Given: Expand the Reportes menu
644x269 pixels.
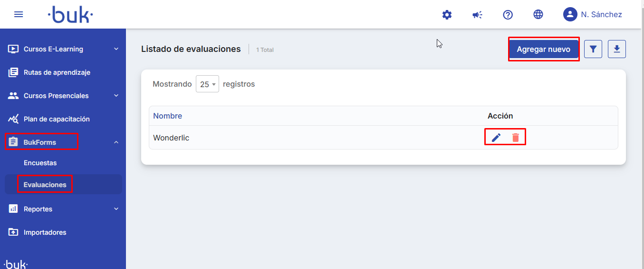Looking at the screenshot, I should [63, 209].
